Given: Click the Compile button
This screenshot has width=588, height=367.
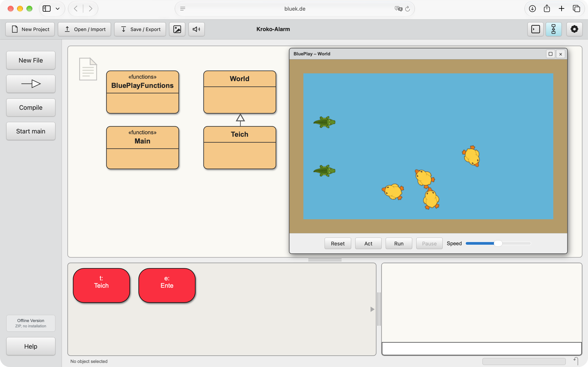Looking at the screenshot, I should point(31,107).
